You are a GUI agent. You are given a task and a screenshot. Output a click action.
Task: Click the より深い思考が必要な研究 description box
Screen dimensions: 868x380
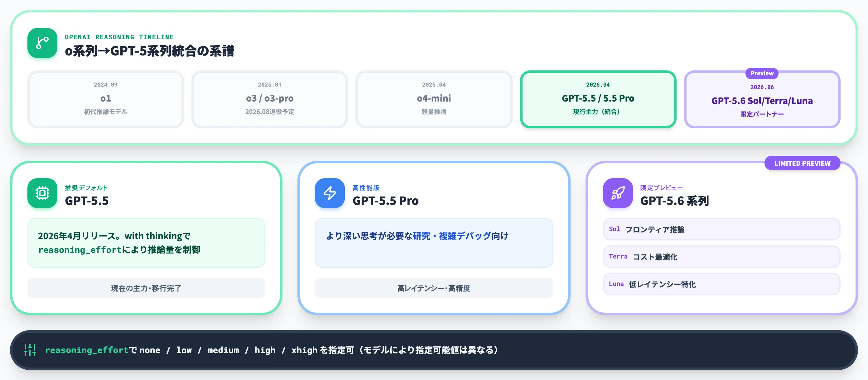pyautogui.click(x=434, y=243)
